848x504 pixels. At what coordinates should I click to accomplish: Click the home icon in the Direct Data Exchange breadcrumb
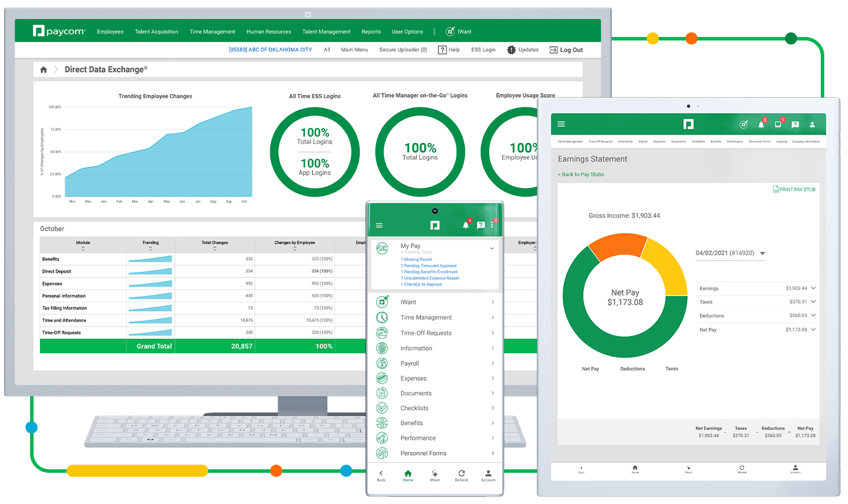[43, 69]
